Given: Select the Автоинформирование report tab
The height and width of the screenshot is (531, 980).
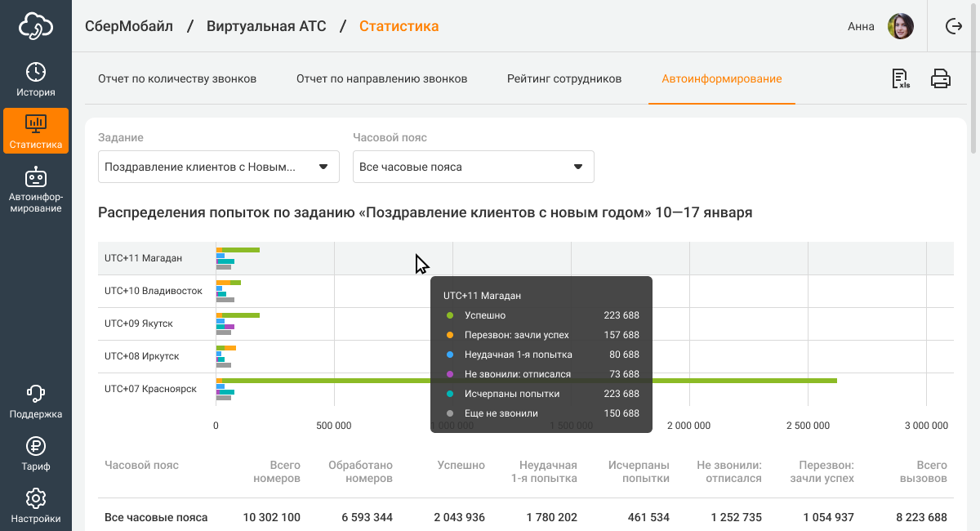Looking at the screenshot, I should tap(721, 79).
